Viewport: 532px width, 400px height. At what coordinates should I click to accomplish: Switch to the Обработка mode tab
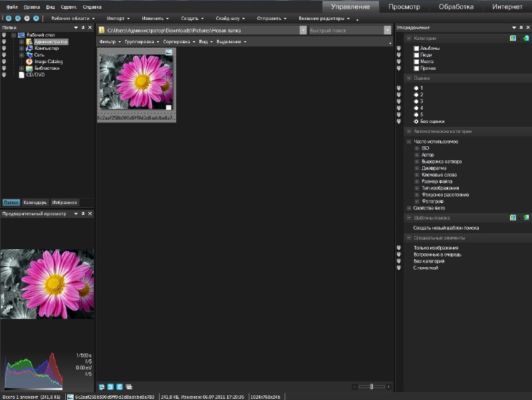coord(456,7)
